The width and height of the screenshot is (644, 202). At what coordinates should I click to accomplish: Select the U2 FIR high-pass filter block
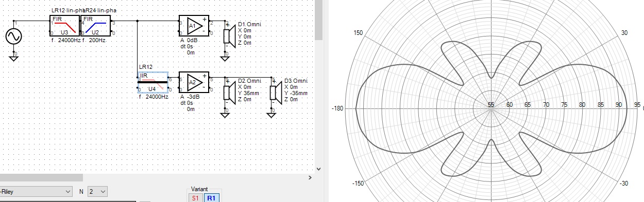pos(96,26)
